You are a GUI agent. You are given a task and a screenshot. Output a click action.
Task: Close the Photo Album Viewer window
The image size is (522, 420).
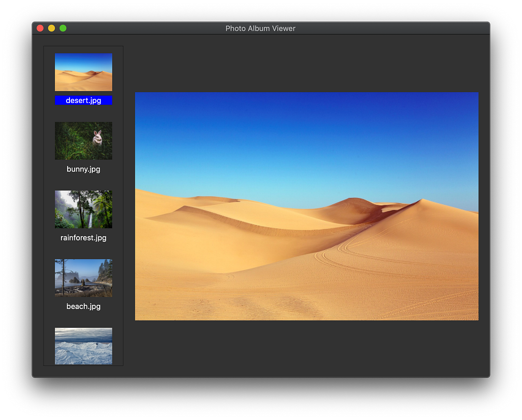[40, 28]
